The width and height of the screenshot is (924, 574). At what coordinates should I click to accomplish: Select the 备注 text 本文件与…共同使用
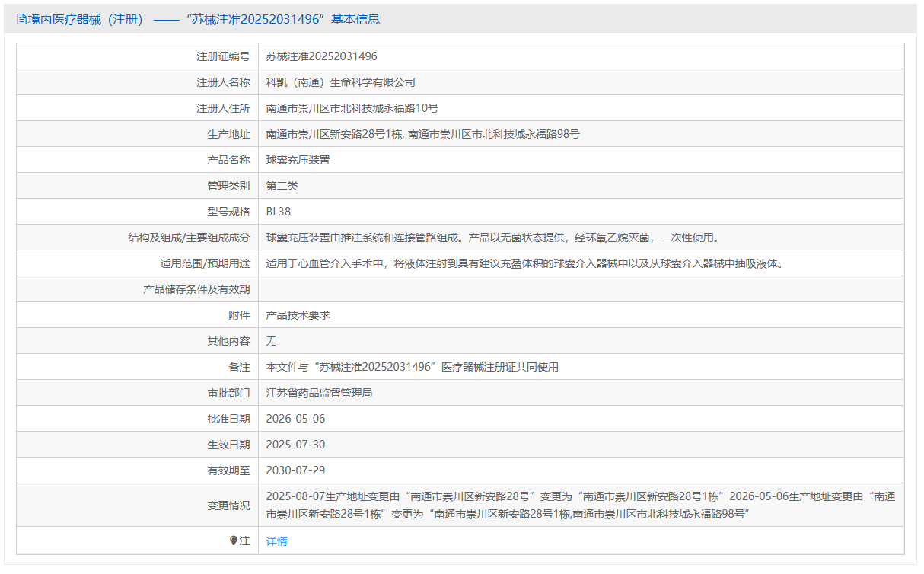pyautogui.click(x=413, y=367)
